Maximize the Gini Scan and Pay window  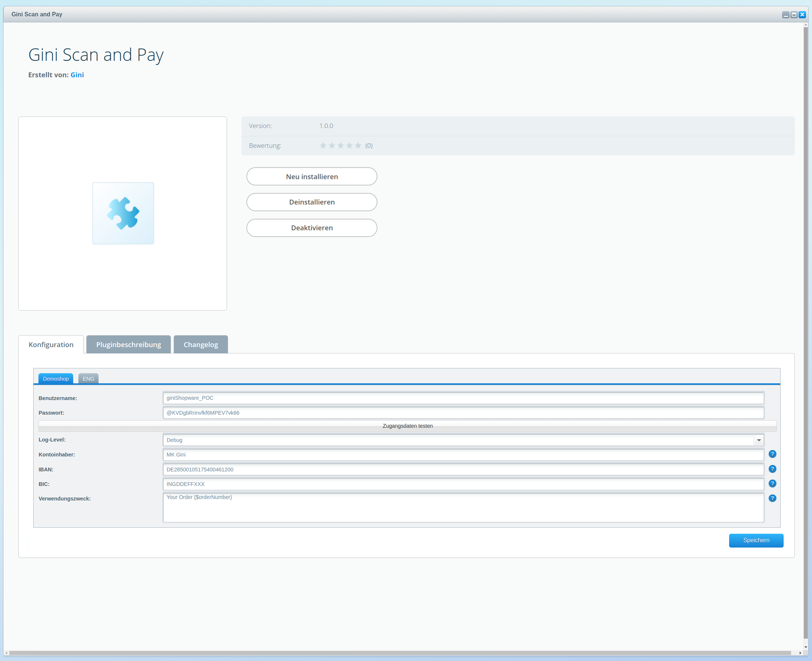pos(794,15)
